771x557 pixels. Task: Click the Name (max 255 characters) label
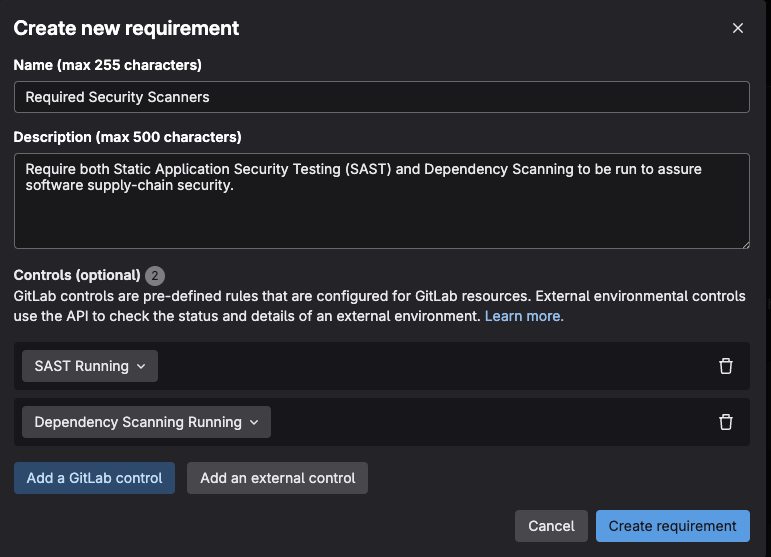coord(108,65)
